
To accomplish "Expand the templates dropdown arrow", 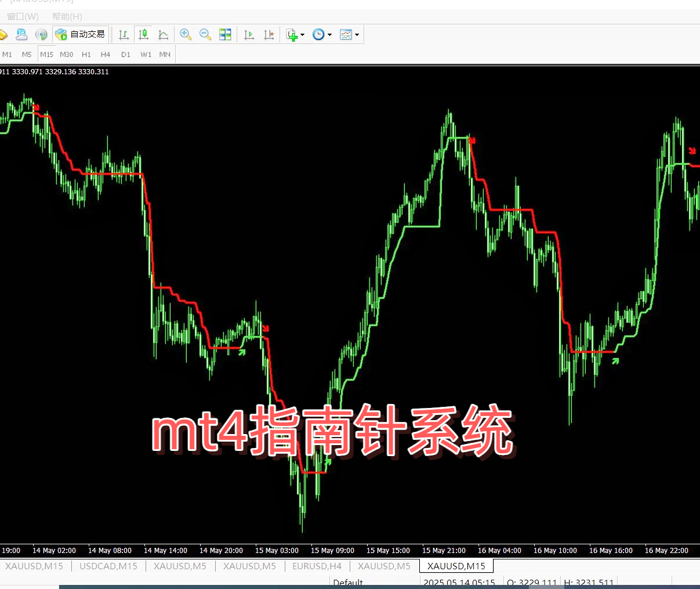I will pos(357,35).
